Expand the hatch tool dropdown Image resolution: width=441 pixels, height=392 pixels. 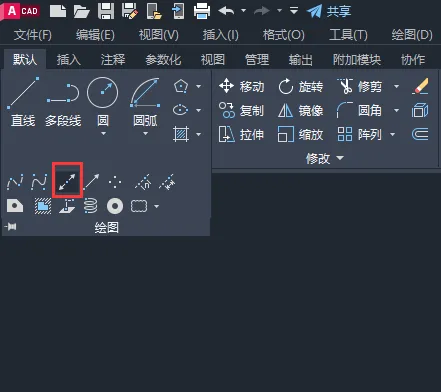(x=199, y=134)
